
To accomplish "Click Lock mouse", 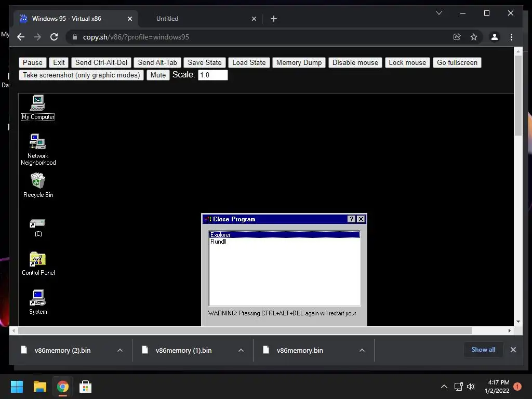I will click(407, 62).
